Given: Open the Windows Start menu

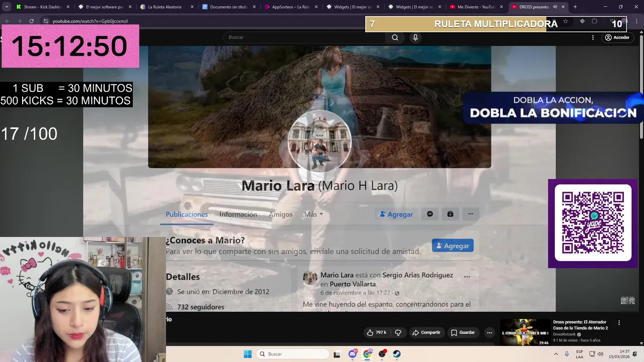Looking at the screenshot, I should (x=248, y=354).
